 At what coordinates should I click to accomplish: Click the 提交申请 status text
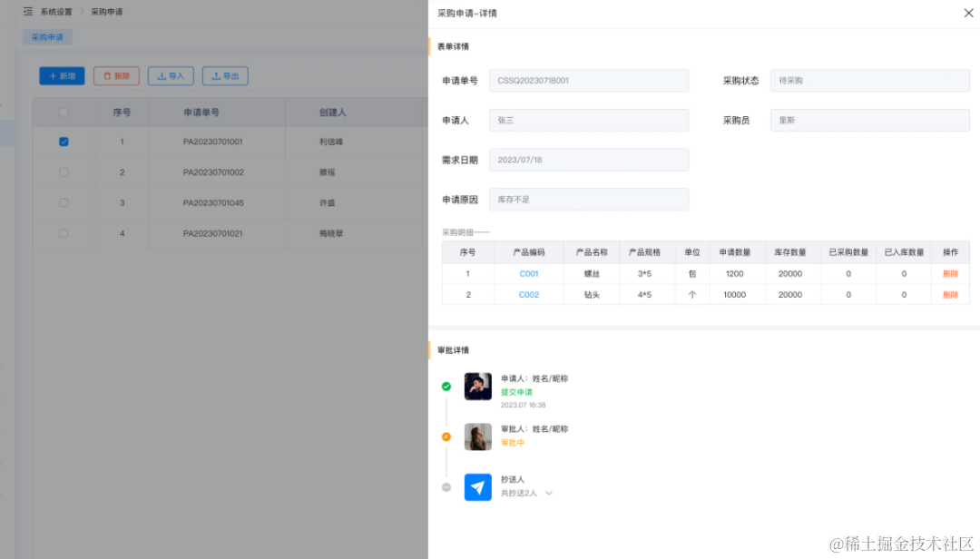(516, 392)
